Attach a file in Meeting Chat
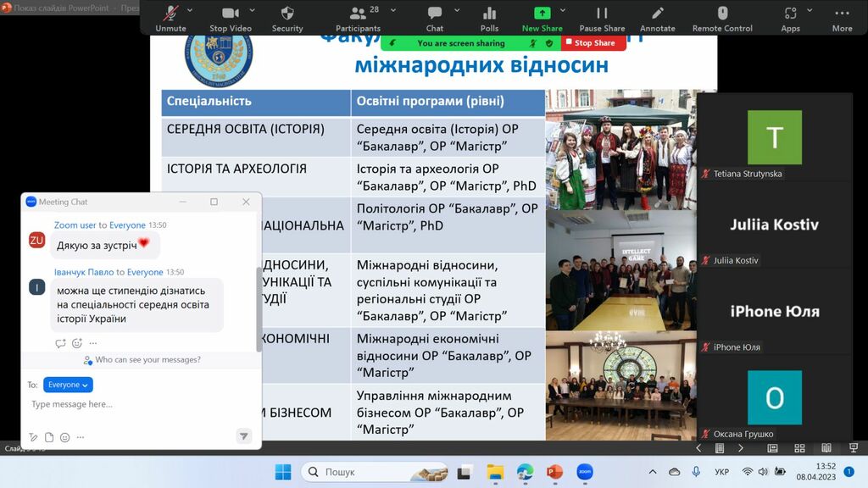Screen dimensions: 868x488 49,437
